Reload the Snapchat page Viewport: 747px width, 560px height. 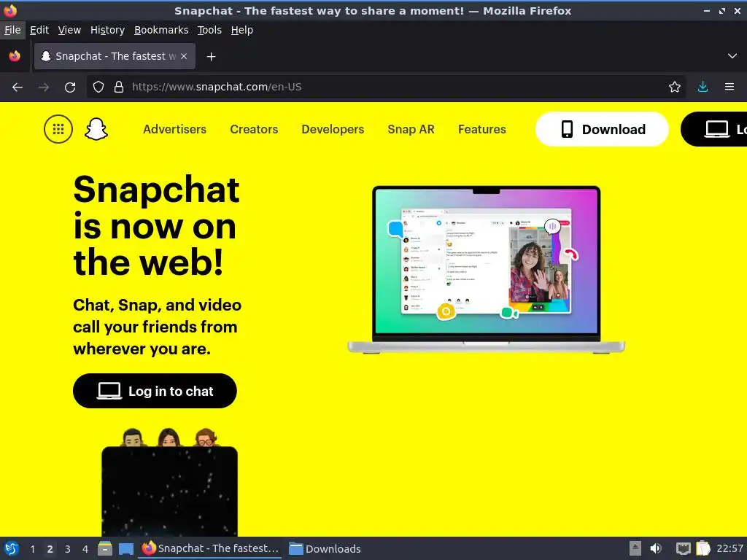pyautogui.click(x=70, y=87)
